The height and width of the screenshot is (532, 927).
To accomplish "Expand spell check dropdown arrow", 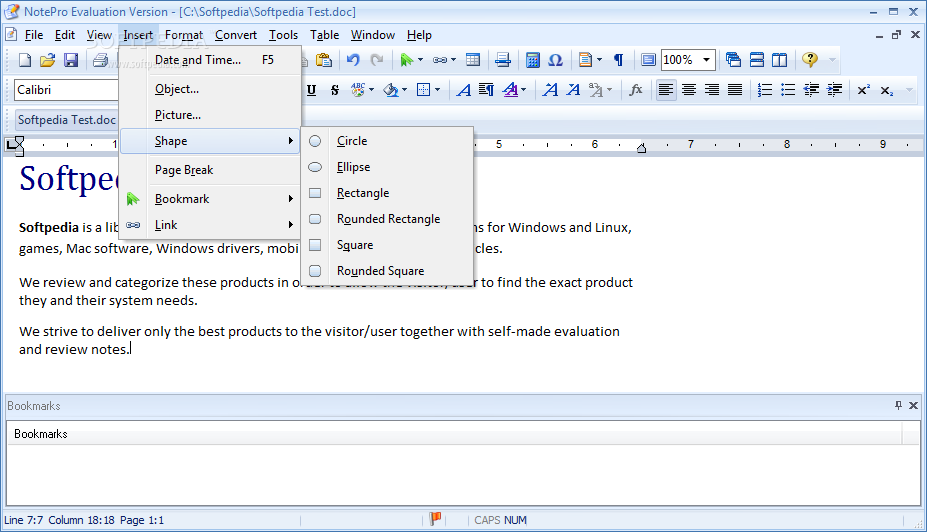I will (x=371, y=90).
